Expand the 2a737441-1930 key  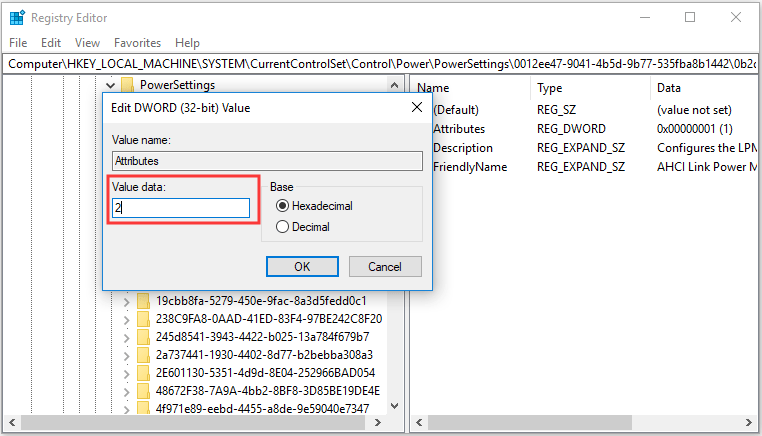[126, 356]
